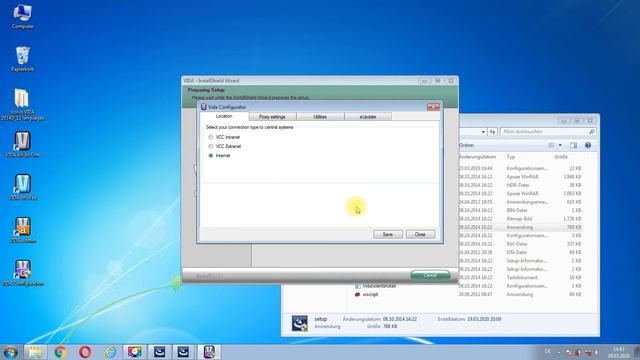The width and height of the screenshot is (640, 360).
Task: Sort by Änderungsdatum column header
Action: (477, 157)
